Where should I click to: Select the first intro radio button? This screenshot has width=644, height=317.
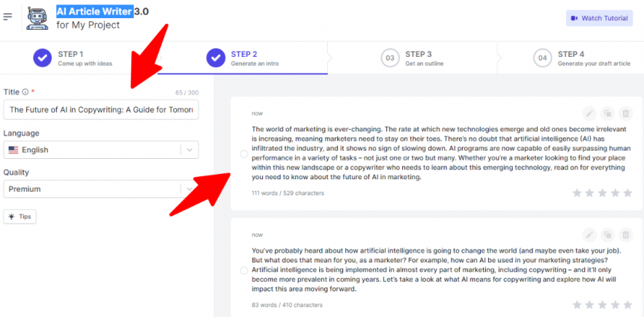click(x=243, y=153)
